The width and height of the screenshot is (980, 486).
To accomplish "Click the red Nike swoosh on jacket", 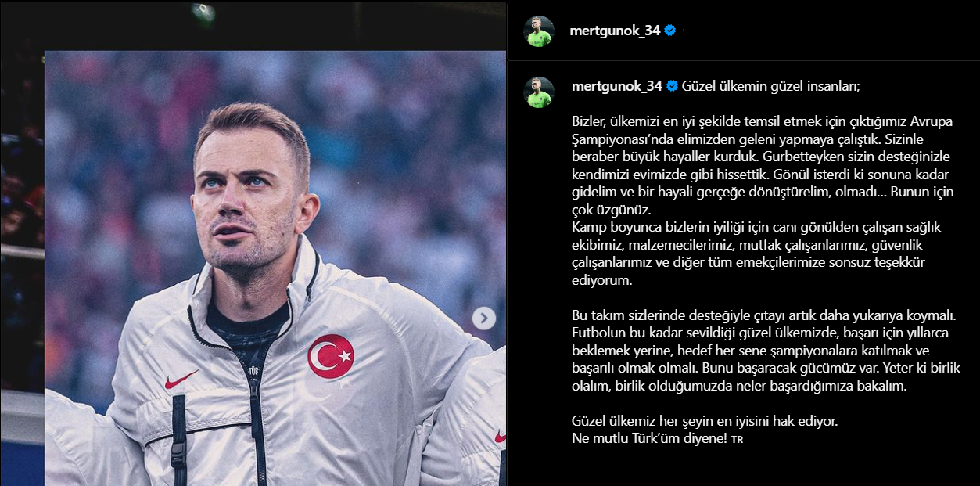I will [x=182, y=380].
